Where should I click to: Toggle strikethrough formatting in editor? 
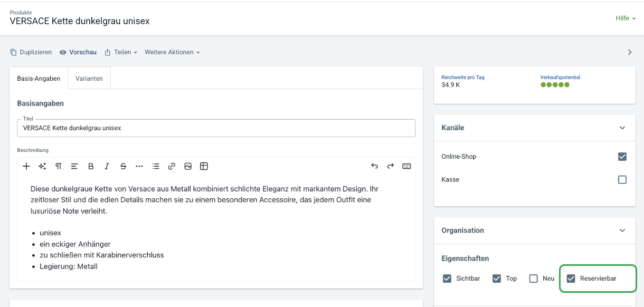pos(123,166)
